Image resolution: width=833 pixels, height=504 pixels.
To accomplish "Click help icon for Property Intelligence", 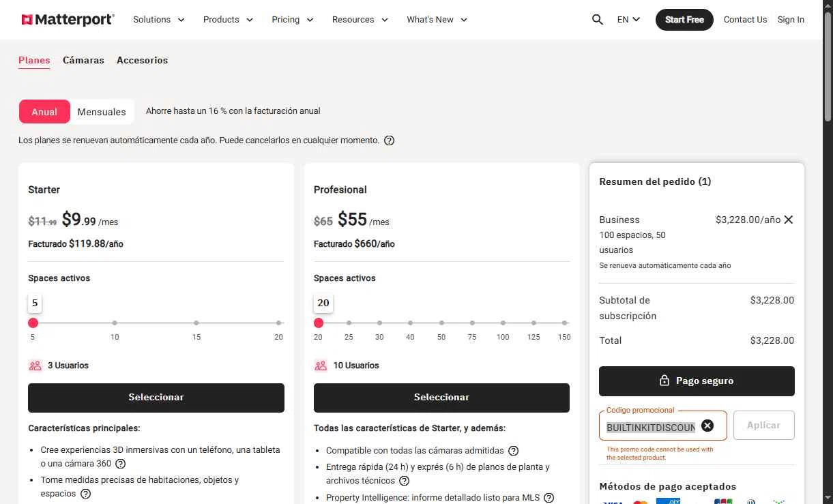I will click(x=549, y=498).
